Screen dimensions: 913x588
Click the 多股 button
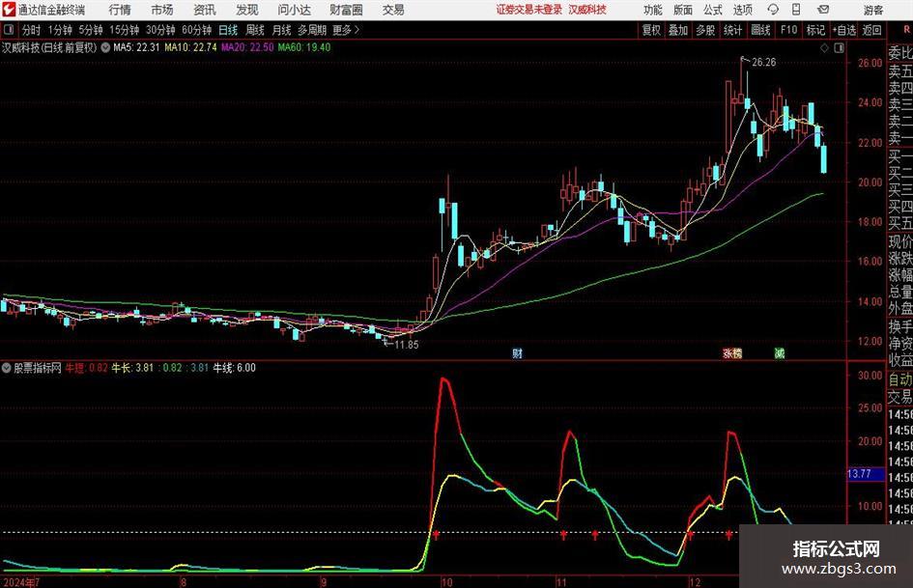tap(705, 30)
